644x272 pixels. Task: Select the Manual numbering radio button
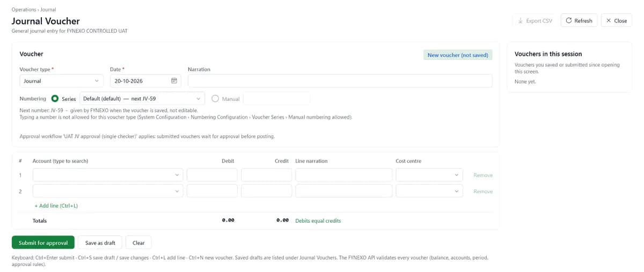tap(215, 99)
